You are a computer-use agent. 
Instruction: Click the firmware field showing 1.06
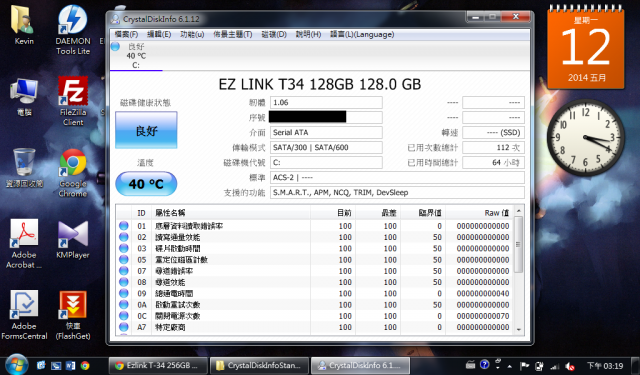[x=326, y=102]
